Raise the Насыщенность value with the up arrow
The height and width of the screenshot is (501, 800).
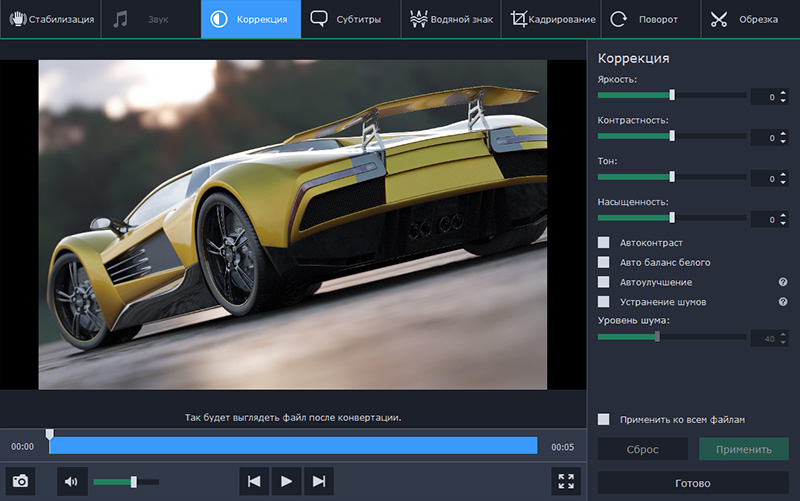783,215
